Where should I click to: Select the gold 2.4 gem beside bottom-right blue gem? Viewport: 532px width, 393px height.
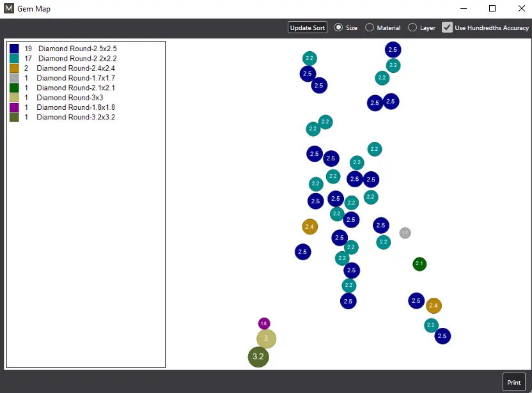pos(434,306)
